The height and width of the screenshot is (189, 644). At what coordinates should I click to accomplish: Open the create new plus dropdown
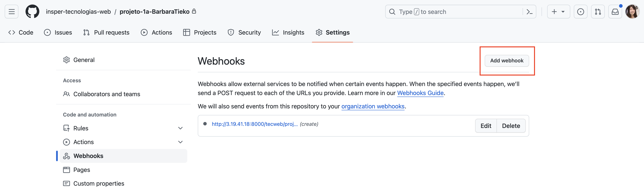558,12
